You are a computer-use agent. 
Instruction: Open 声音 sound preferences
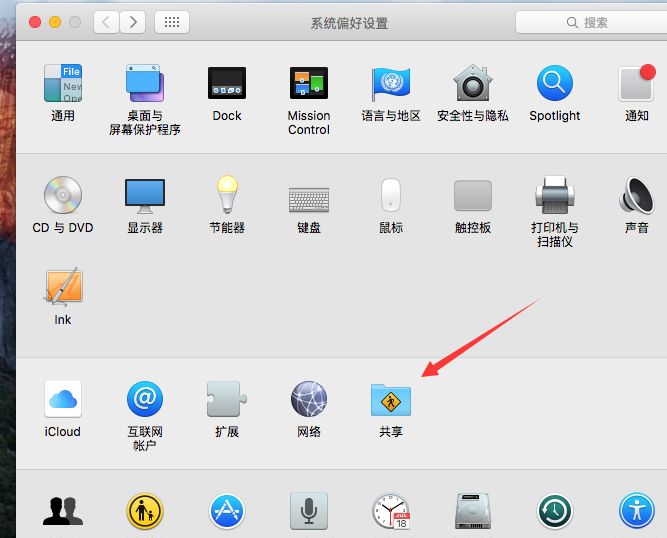click(x=637, y=195)
